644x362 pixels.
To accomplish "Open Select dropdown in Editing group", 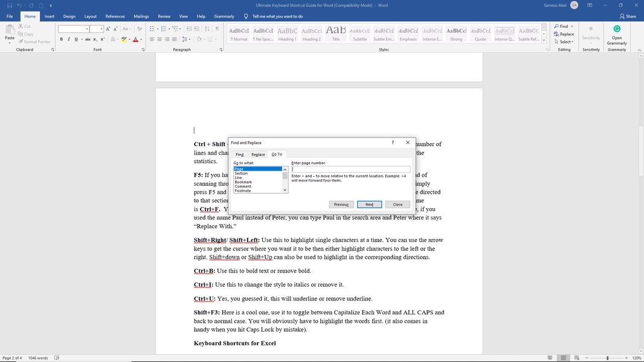I will [564, 42].
